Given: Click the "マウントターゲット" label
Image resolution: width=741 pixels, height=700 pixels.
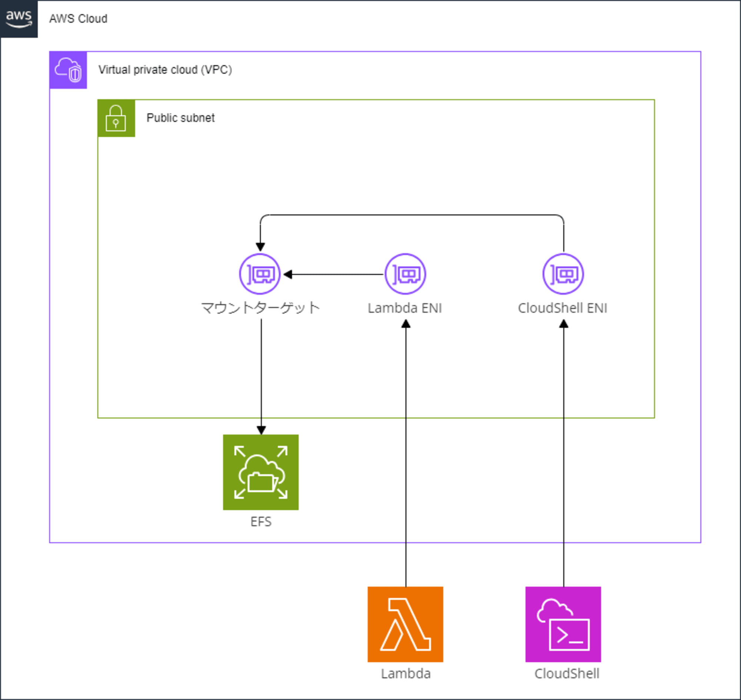Looking at the screenshot, I should coord(260,308).
